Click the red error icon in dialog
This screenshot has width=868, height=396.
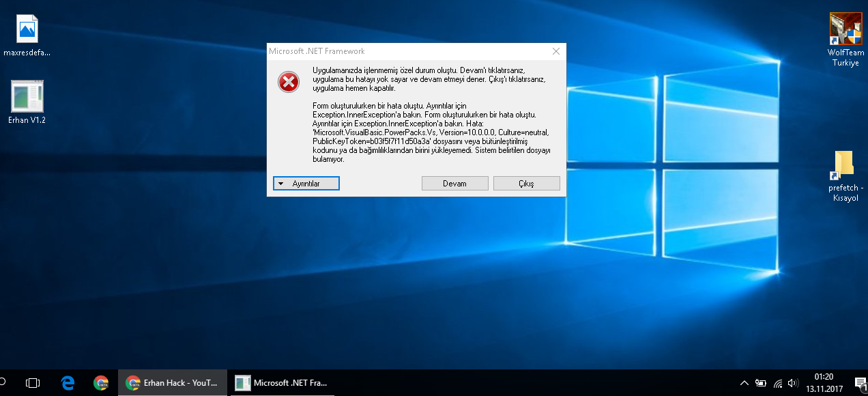coord(288,83)
